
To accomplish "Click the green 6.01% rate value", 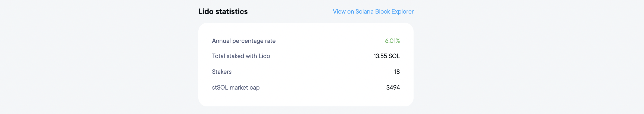I will [392, 41].
